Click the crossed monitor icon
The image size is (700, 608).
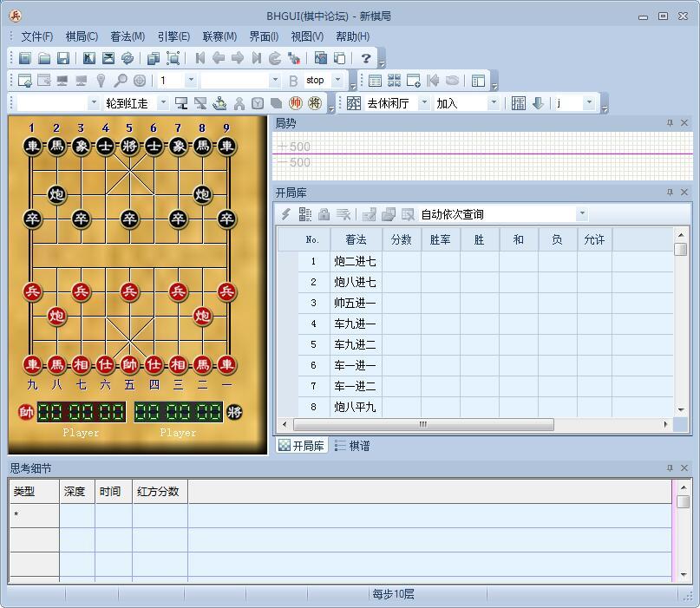pos(200,103)
